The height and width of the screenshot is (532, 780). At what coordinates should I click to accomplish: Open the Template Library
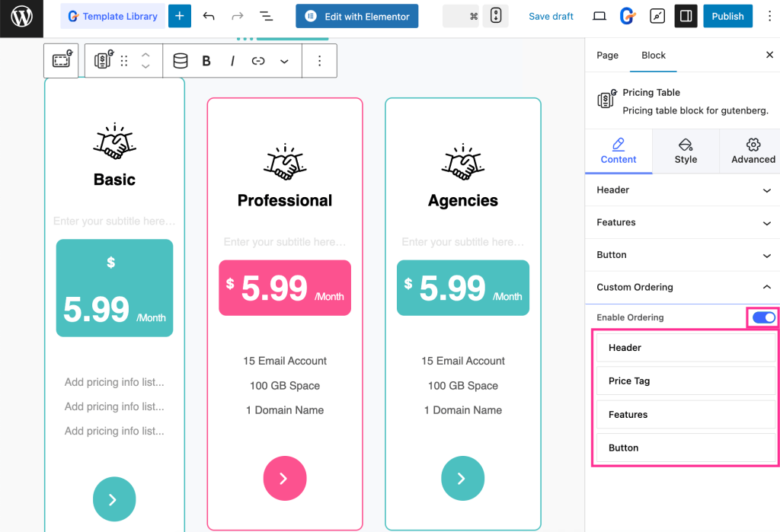pos(113,17)
